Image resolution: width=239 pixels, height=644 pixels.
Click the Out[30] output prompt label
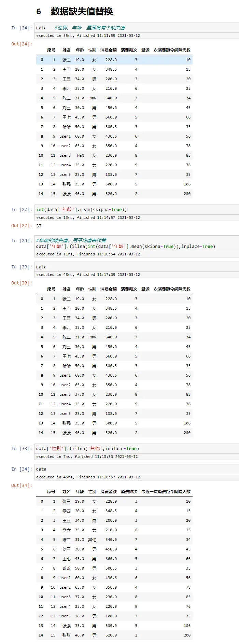pos(22,283)
